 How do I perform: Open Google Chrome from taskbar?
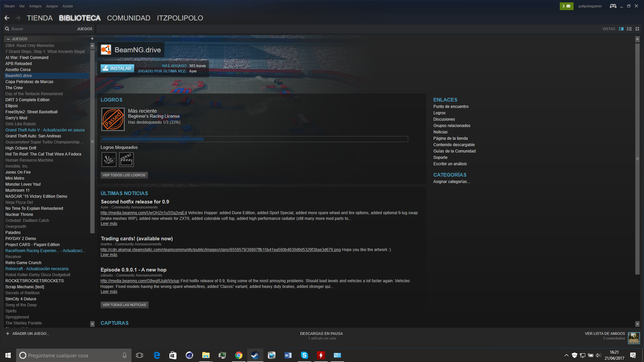[239, 355]
